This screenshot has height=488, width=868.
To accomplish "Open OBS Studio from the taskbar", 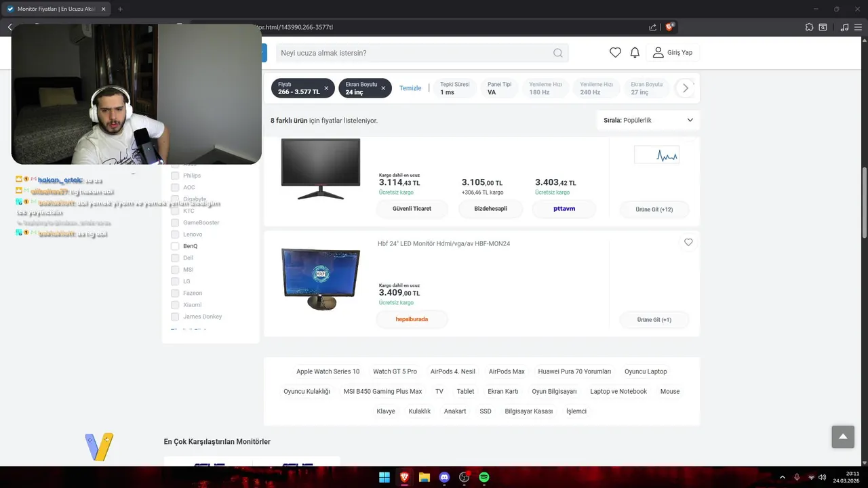I will coord(465,477).
